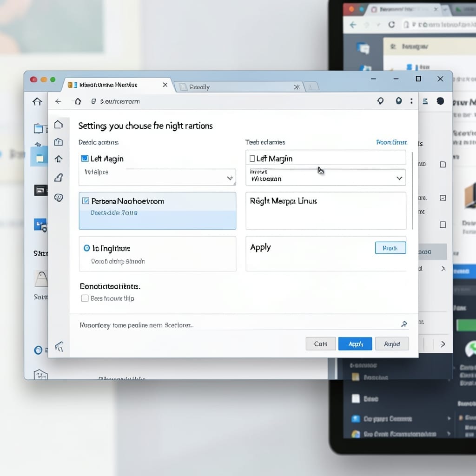Click the right chevron in the background window
The image size is (476, 476).
click(443, 344)
